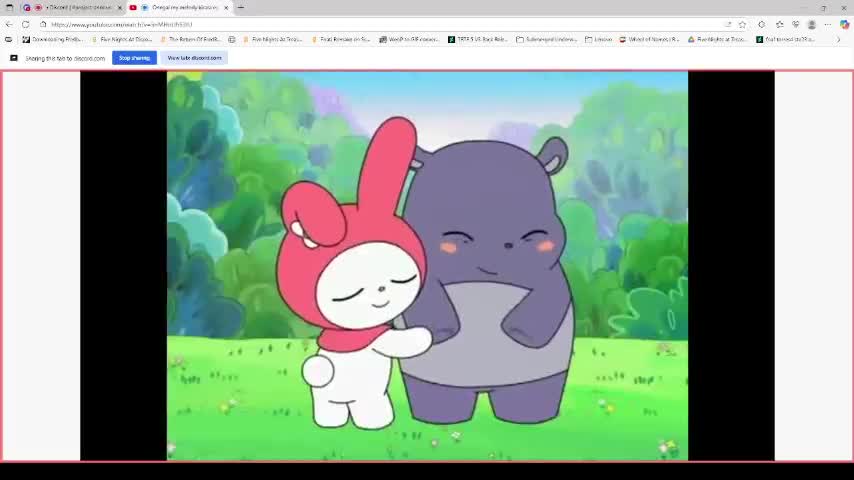
Task: Open the Favorites hub icon
Action: pos(779,24)
